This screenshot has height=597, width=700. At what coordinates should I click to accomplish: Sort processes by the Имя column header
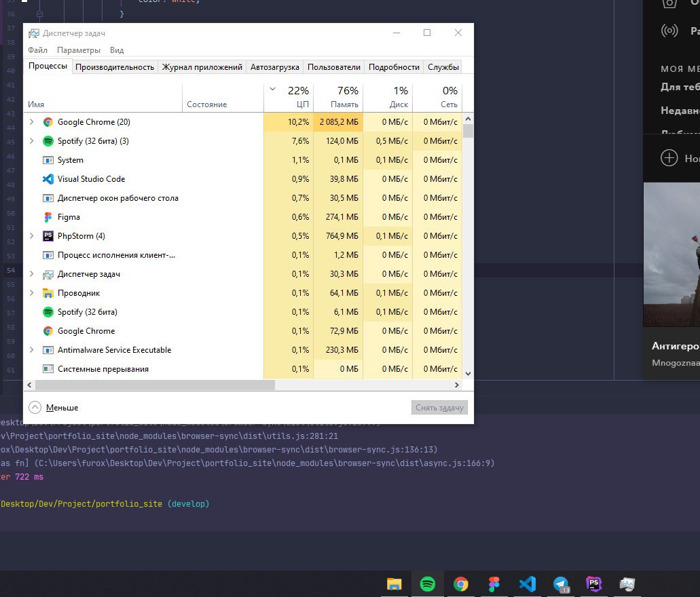pos(103,98)
